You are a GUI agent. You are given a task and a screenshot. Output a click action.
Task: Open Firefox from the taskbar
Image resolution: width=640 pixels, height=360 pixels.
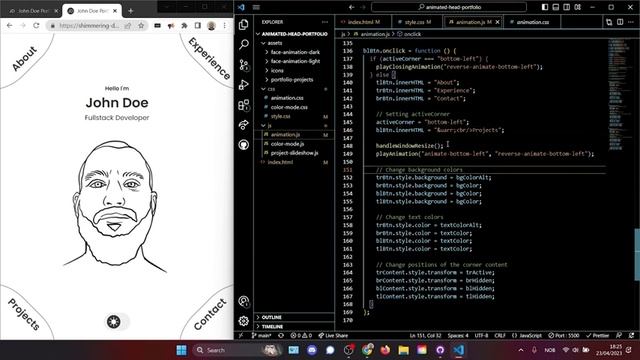pyautogui.click(x=385, y=350)
